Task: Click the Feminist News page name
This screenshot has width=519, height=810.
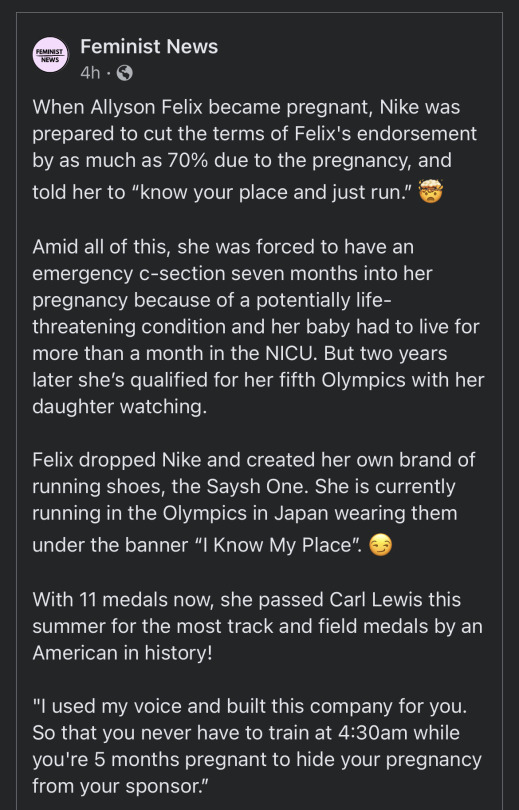Action: click(x=149, y=46)
